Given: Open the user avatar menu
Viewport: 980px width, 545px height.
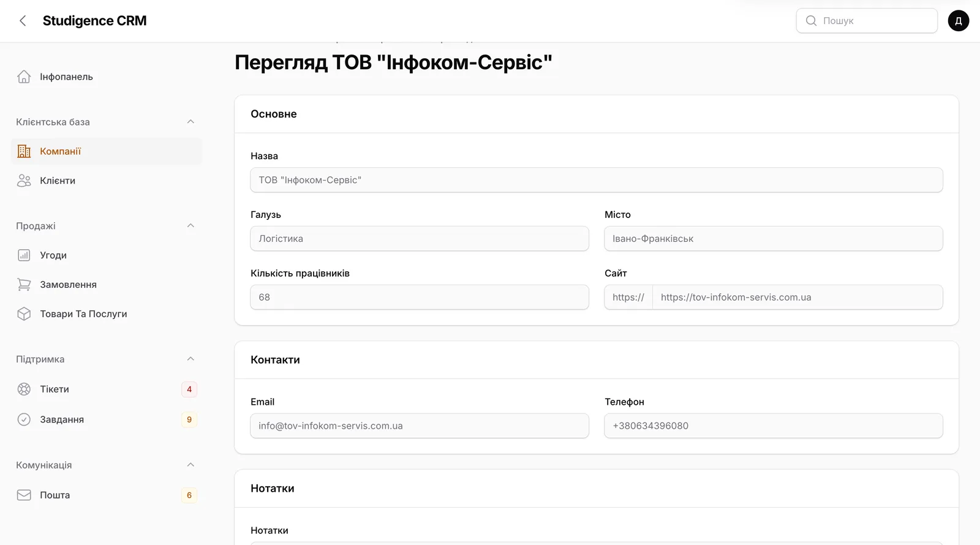Looking at the screenshot, I should click(x=959, y=21).
